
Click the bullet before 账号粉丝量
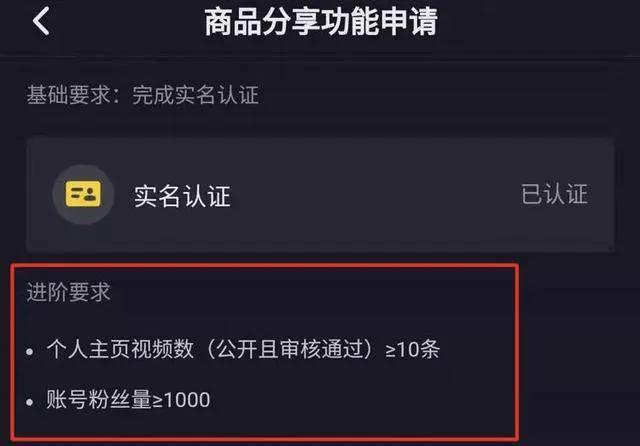click(x=29, y=402)
